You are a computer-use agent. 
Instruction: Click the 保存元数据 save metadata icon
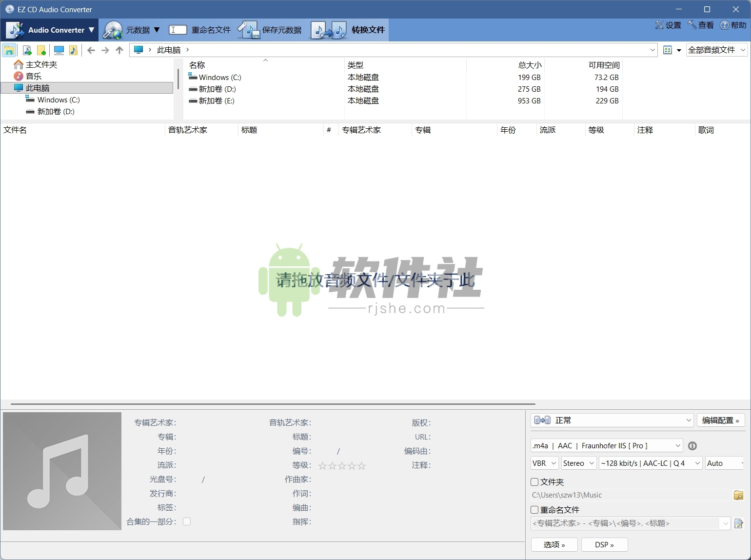249,30
